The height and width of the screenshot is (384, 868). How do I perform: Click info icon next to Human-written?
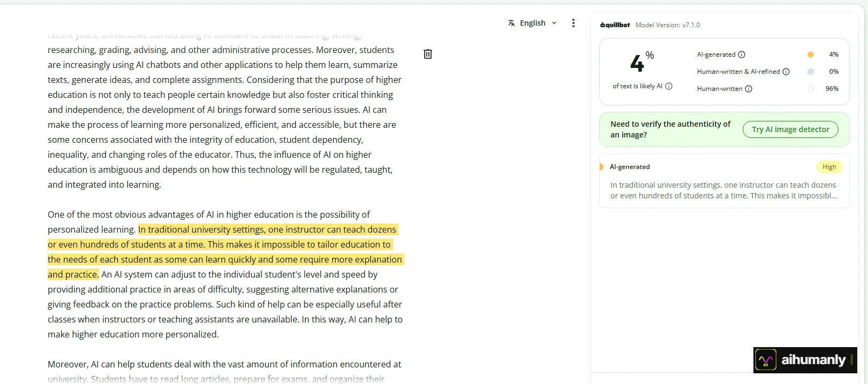click(749, 89)
